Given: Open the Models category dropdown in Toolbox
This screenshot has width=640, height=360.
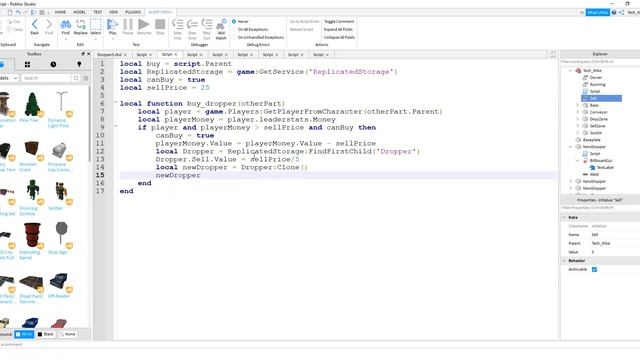Looking at the screenshot, I should point(9,78).
